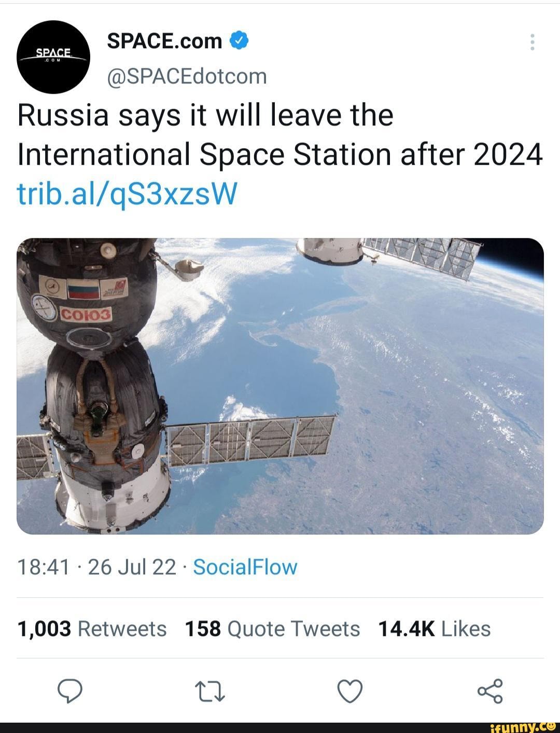Click the 18:41 timestamp
The image size is (560, 733).
click(x=43, y=567)
